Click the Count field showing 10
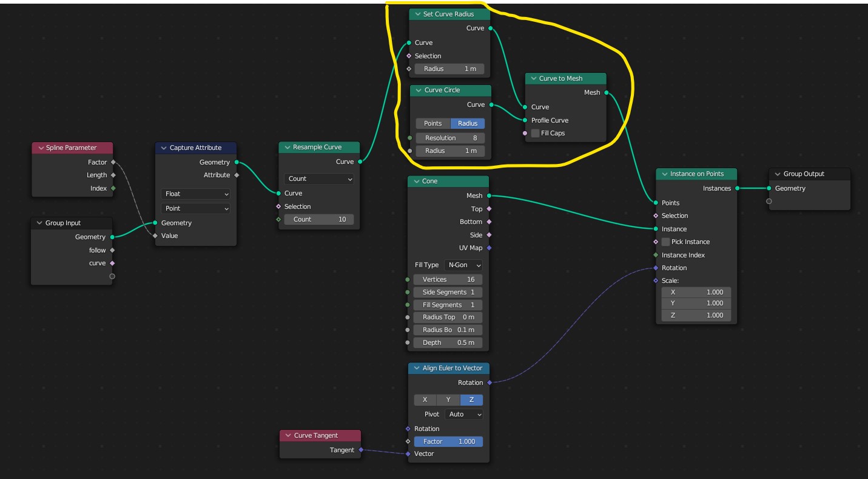The height and width of the screenshot is (479, 868). 318,219
